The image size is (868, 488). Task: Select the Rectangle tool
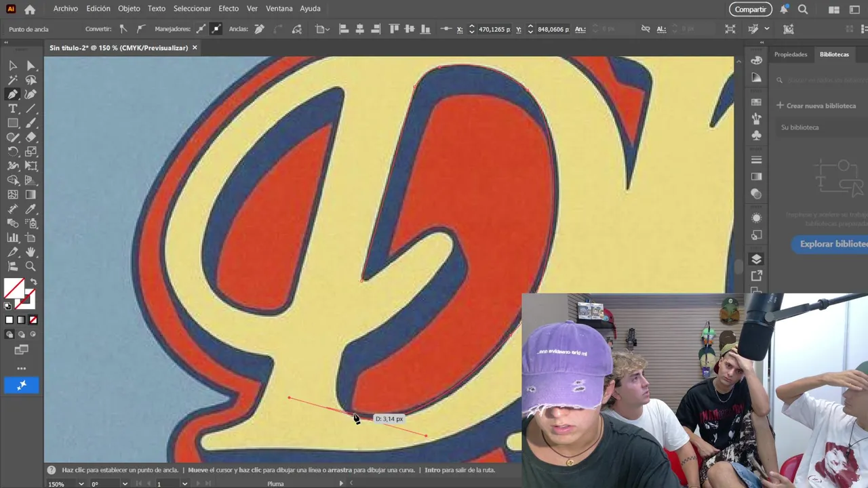point(13,123)
